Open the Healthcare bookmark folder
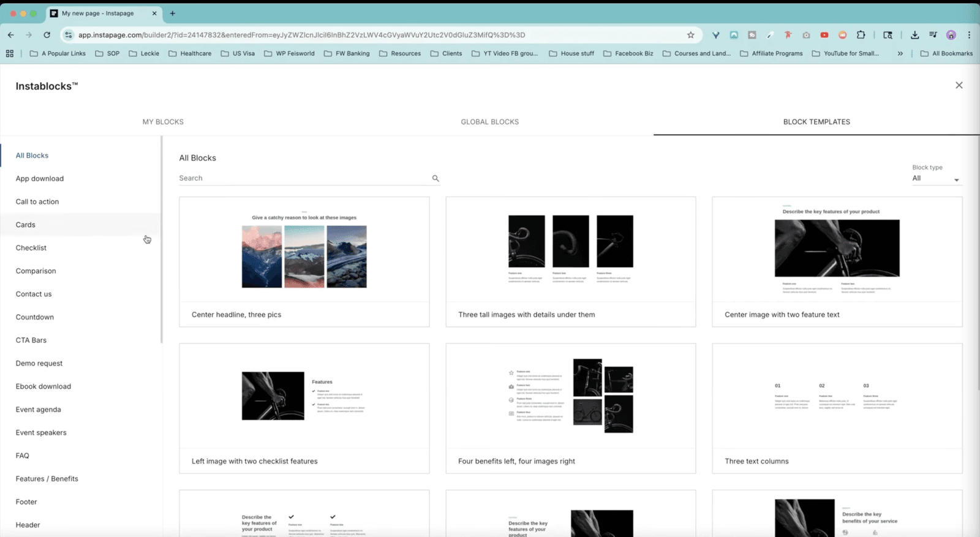 tap(190, 53)
